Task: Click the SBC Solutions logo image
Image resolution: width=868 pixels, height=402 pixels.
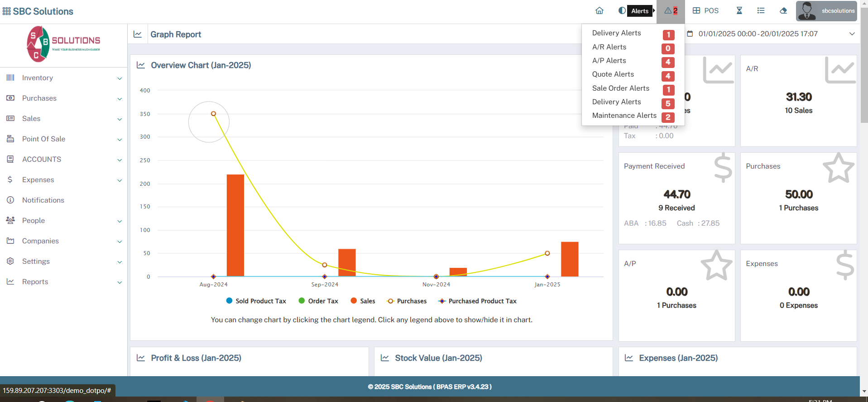Action: [x=63, y=44]
